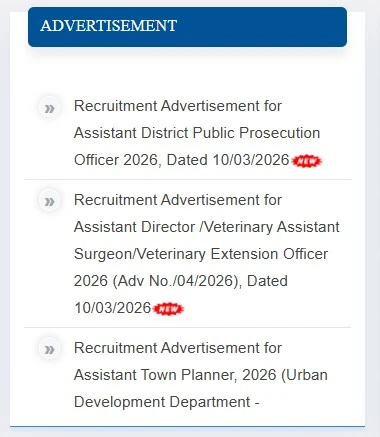
Task: Click Recruitment Advertisement heading above Assistant District line
Action: [178, 106]
